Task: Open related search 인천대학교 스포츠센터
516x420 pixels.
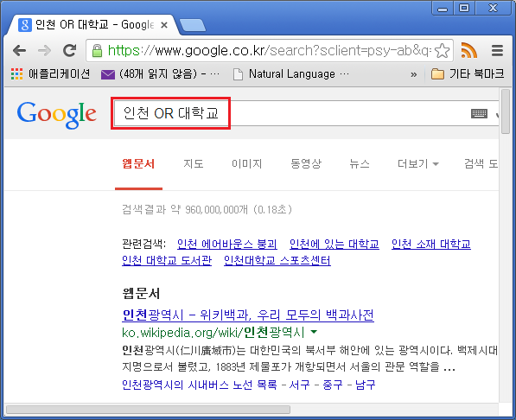Action: [x=277, y=260]
